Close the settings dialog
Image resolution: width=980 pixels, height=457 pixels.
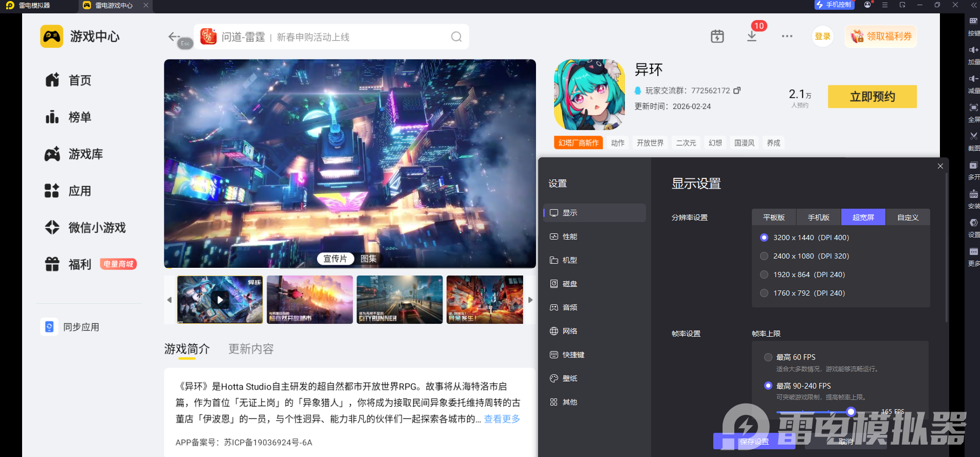tap(940, 166)
